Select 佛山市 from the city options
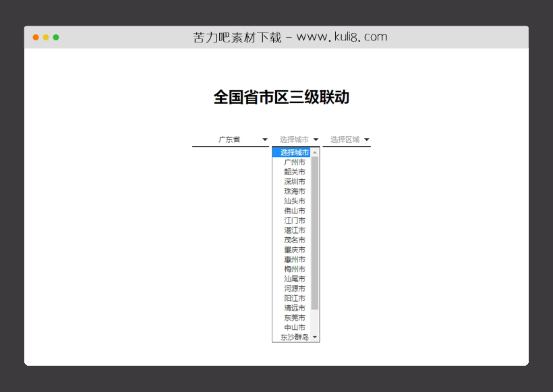This screenshot has height=392, width=553. tap(293, 210)
